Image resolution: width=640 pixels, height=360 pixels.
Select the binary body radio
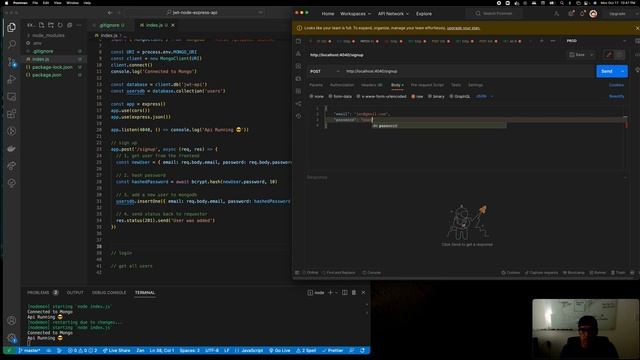click(429, 97)
